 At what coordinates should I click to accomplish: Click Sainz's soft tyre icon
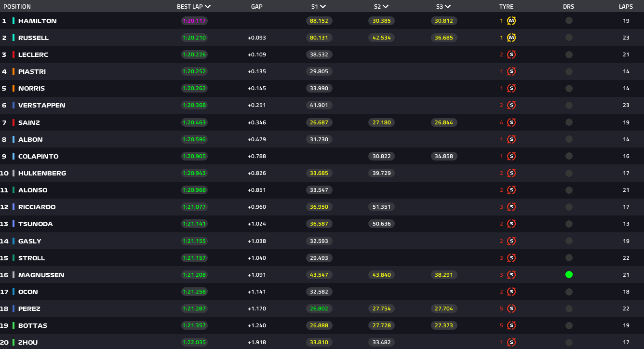point(511,122)
